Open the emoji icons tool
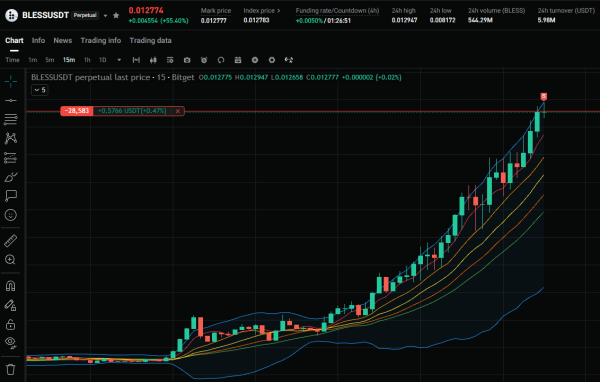Image resolution: width=600 pixels, height=382 pixels. [11, 215]
